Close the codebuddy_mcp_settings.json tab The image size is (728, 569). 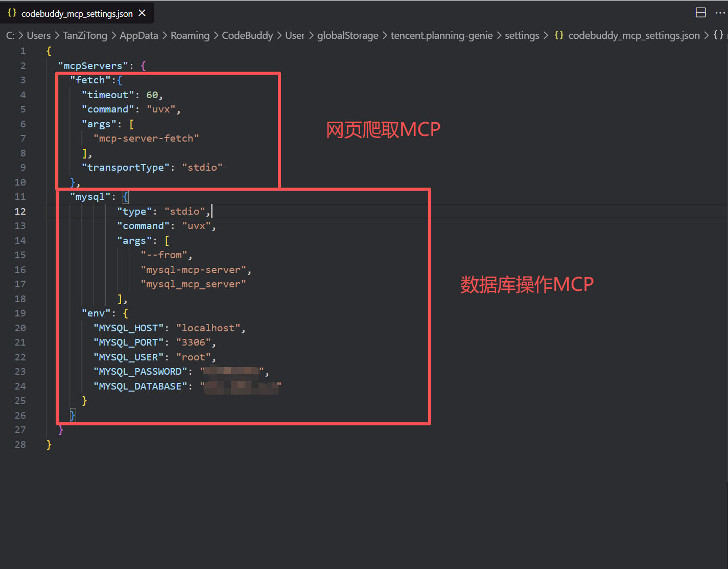click(142, 13)
